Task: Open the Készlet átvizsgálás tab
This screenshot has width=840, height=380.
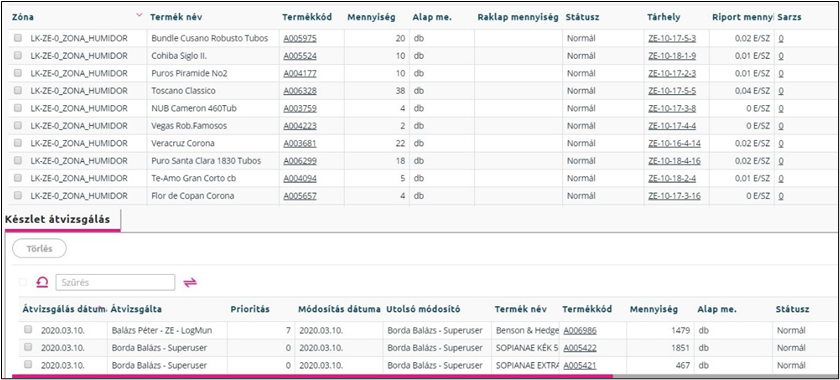Action: tap(58, 219)
